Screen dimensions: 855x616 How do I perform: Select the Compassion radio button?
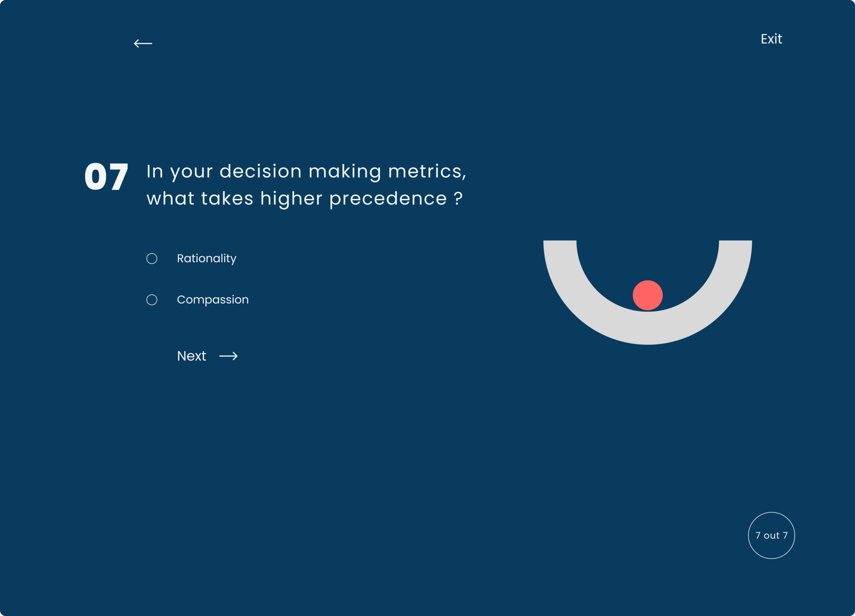pyautogui.click(x=152, y=300)
